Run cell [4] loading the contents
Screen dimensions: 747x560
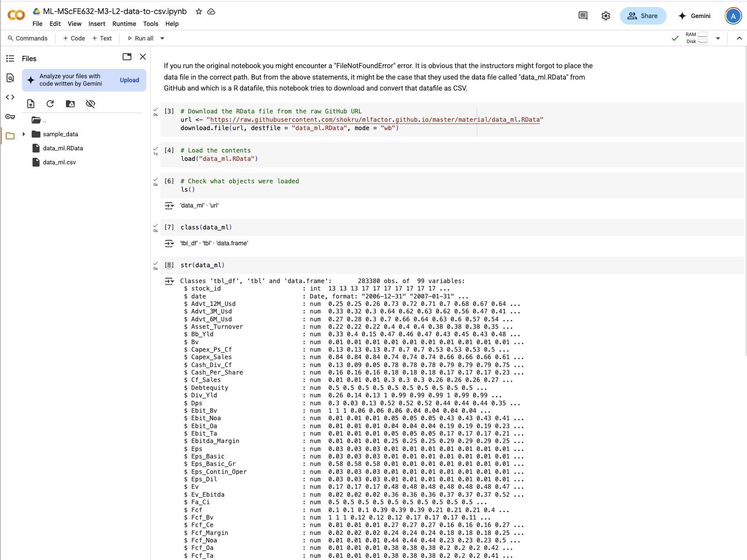tap(169, 150)
